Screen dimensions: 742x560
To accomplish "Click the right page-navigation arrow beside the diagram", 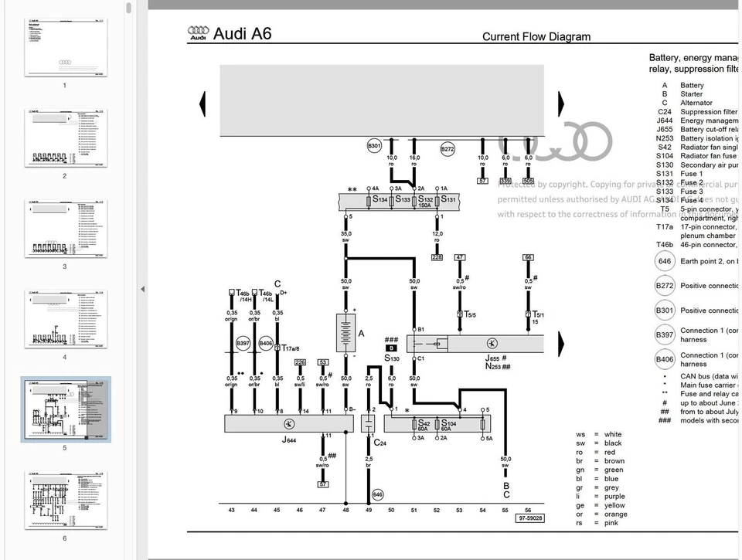I will tap(559, 103).
